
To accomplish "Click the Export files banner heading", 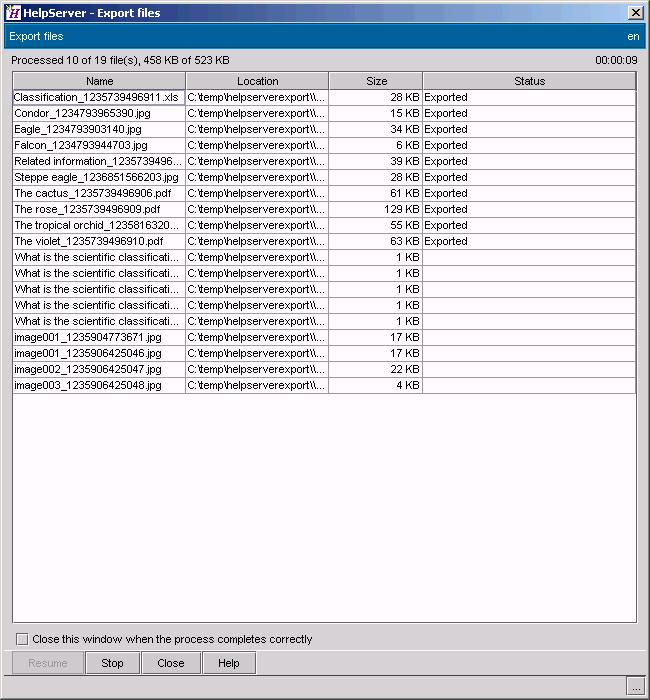I will coord(36,36).
